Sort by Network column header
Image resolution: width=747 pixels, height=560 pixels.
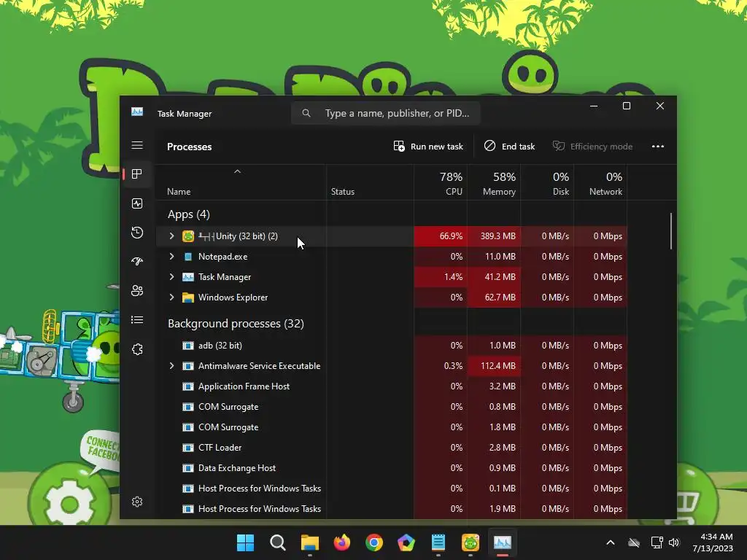tap(601, 183)
